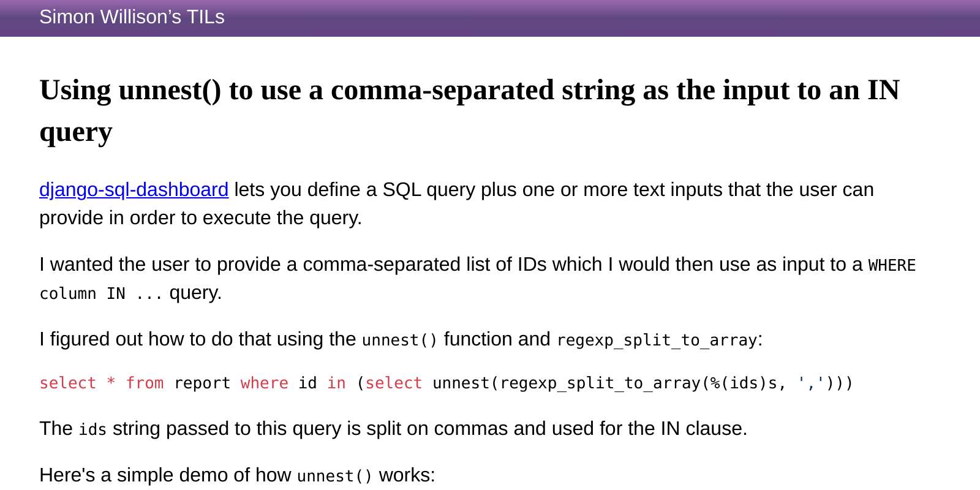Click the ids inline code reference
This screenshot has height=490, width=980.
click(x=92, y=429)
